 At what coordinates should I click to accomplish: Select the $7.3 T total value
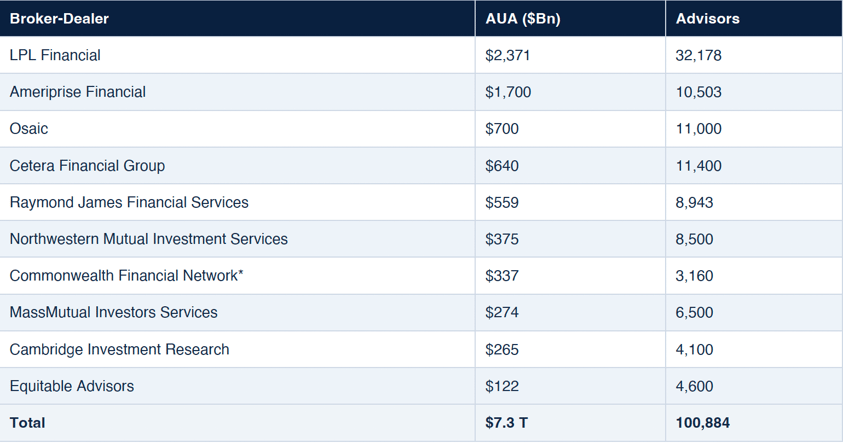507,423
